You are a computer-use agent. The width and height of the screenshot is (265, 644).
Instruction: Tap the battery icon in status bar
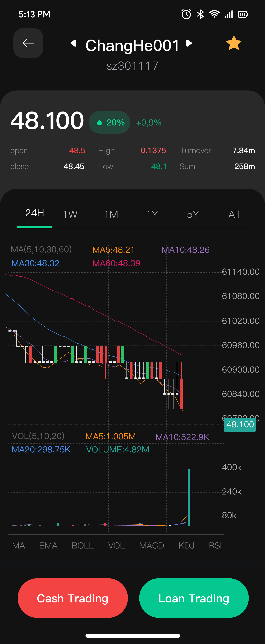(x=242, y=14)
